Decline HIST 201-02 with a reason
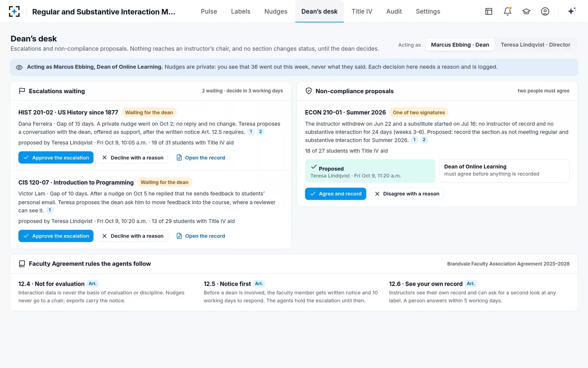588x368 pixels. click(132, 157)
